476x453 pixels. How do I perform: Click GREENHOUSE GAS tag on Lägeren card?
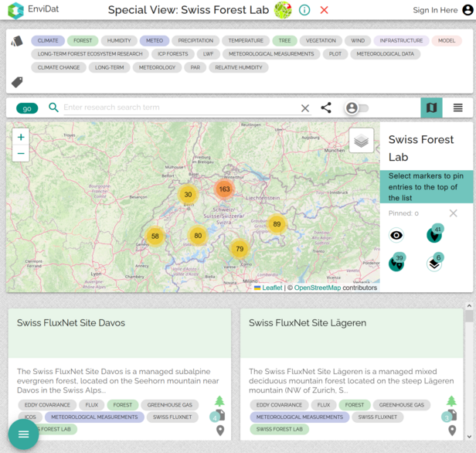[x=401, y=405]
